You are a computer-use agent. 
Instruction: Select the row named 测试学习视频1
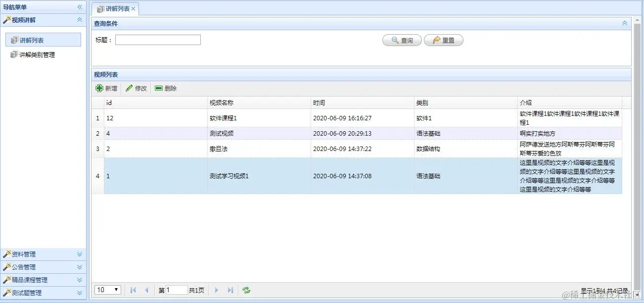coord(357,176)
